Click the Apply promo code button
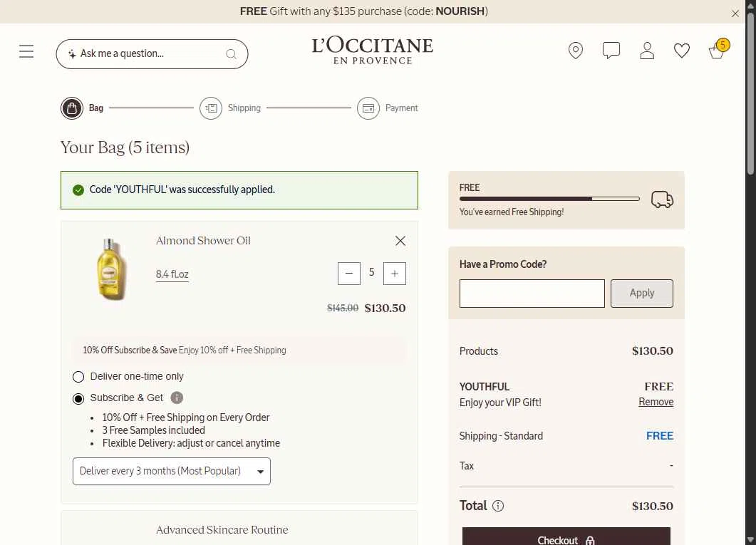The width and height of the screenshot is (756, 545). point(642,294)
